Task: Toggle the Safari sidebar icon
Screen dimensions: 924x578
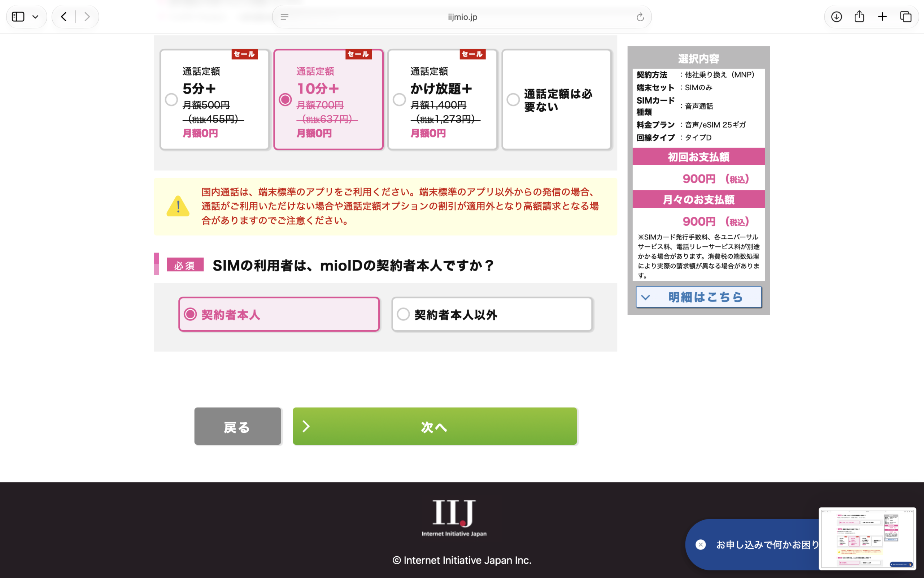Action: (18, 17)
